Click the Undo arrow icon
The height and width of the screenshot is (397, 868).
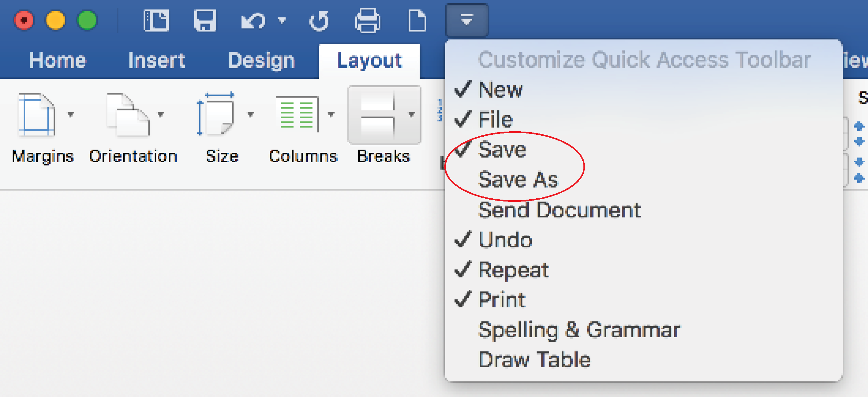(253, 21)
